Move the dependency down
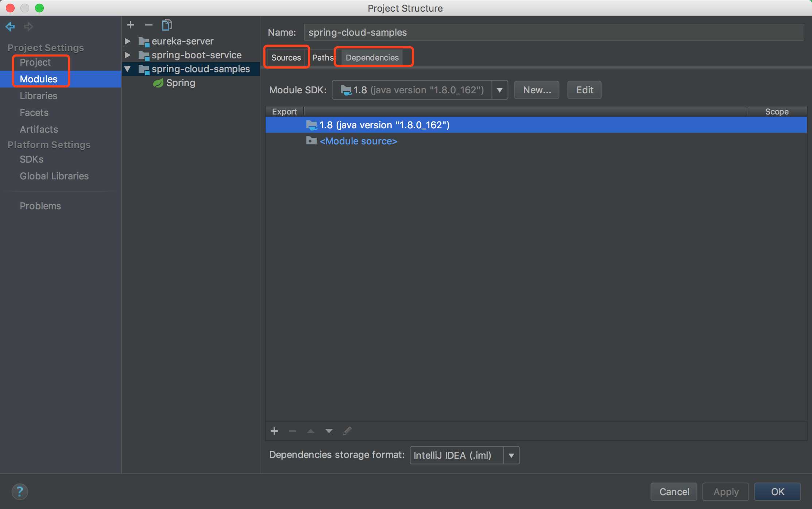Screen dimensions: 812x509 pyautogui.click(x=329, y=431)
